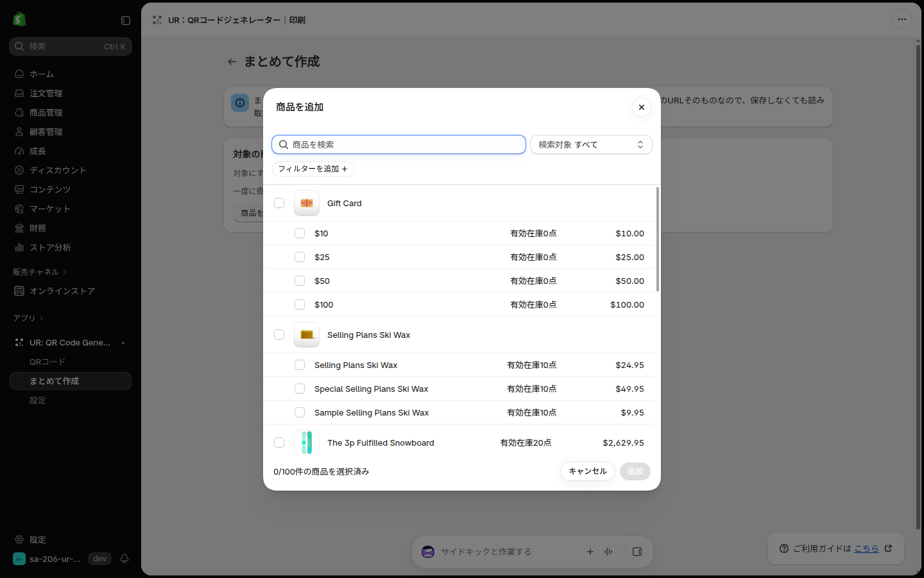Select the $100 variant checkbox

300,304
